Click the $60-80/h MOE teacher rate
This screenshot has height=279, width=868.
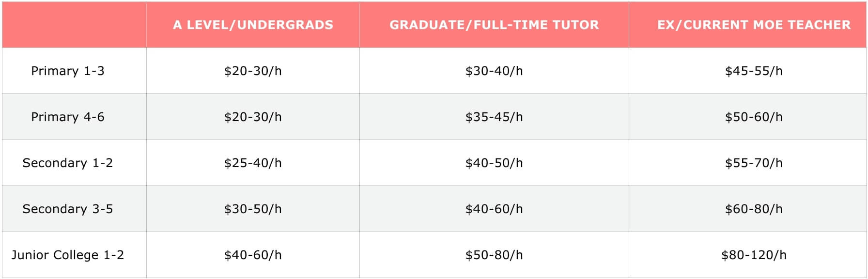click(x=754, y=209)
